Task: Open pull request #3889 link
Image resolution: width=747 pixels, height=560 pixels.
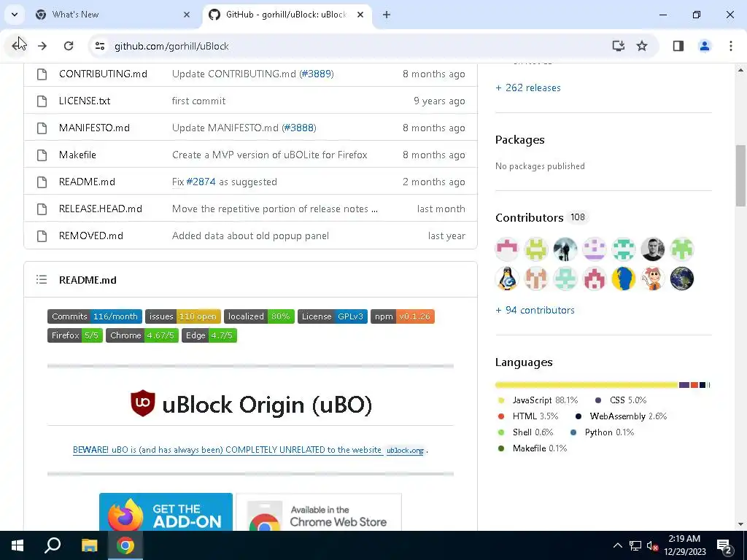Action: pyautogui.click(x=316, y=74)
